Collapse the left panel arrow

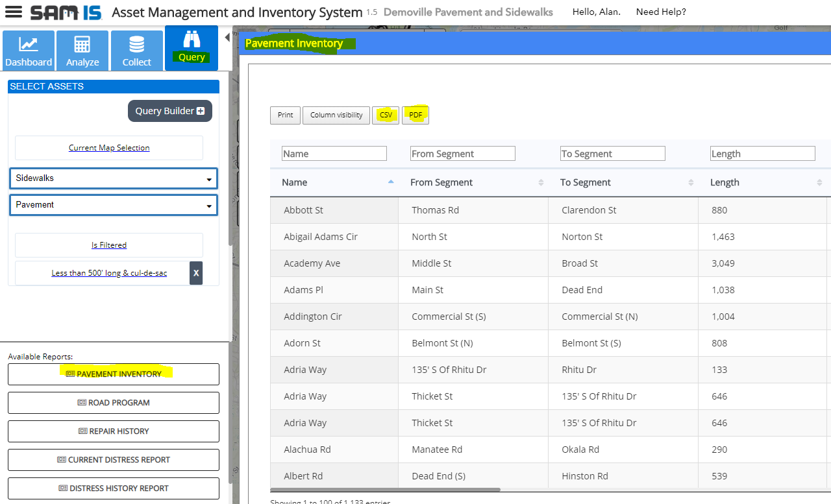pyautogui.click(x=227, y=38)
